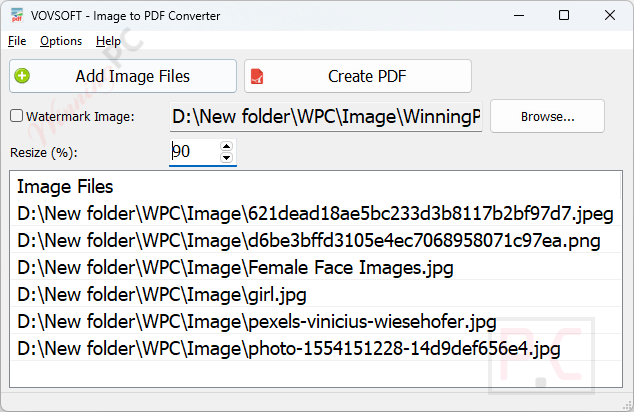
Task: Click the Watermark Image label text
Action: pos(80,116)
